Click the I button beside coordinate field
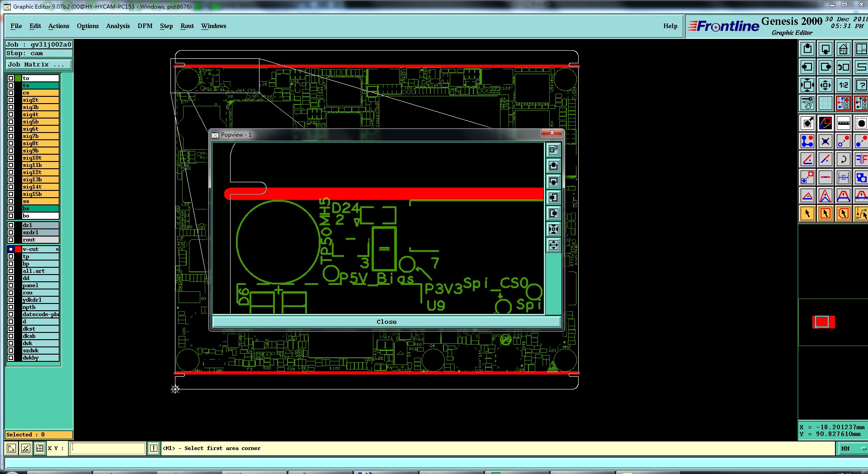 pyautogui.click(x=154, y=448)
